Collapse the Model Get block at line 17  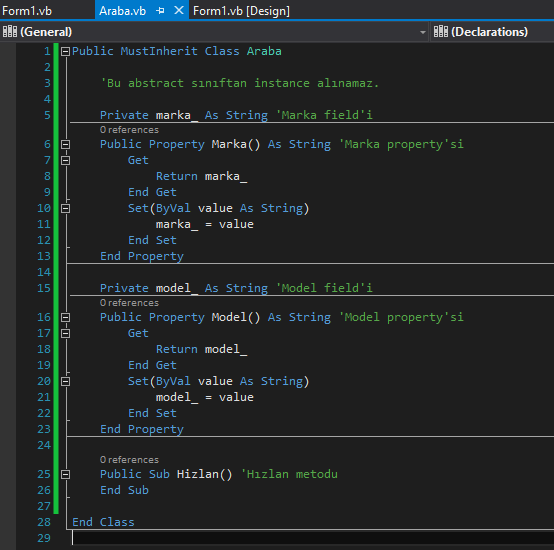pyautogui.click(x=65, y=334)
